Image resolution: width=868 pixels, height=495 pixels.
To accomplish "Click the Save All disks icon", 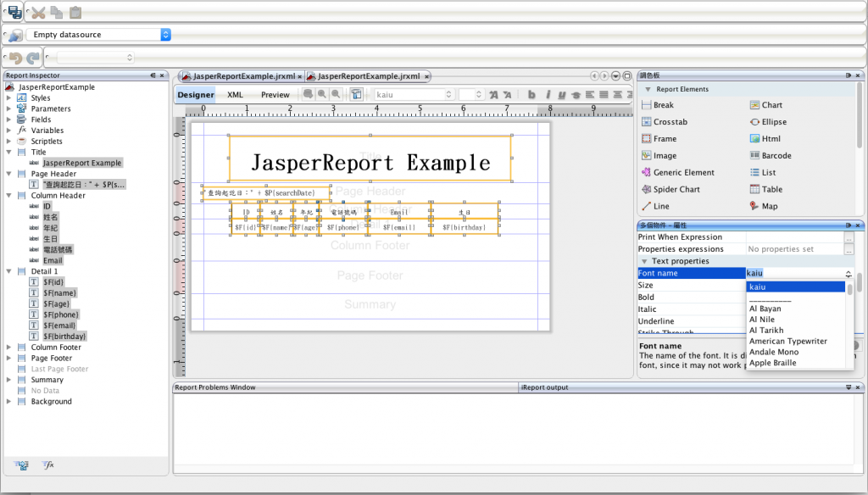I will tap(14, 12).
